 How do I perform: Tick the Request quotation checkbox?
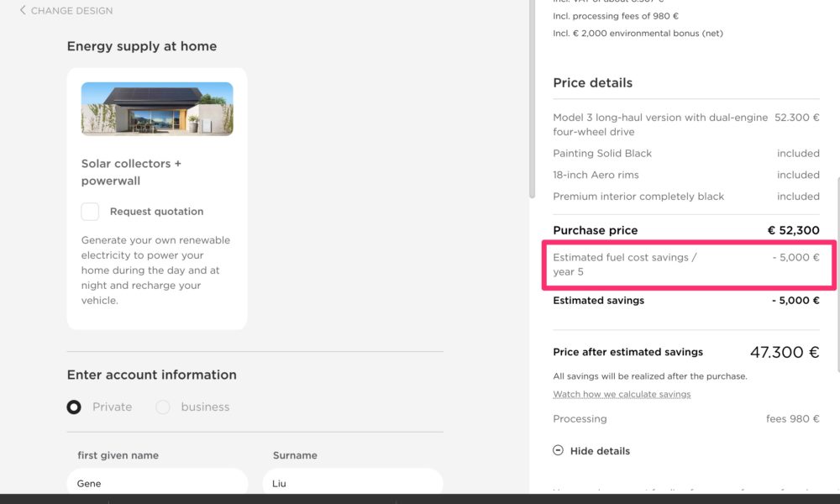tap(90, 212)
